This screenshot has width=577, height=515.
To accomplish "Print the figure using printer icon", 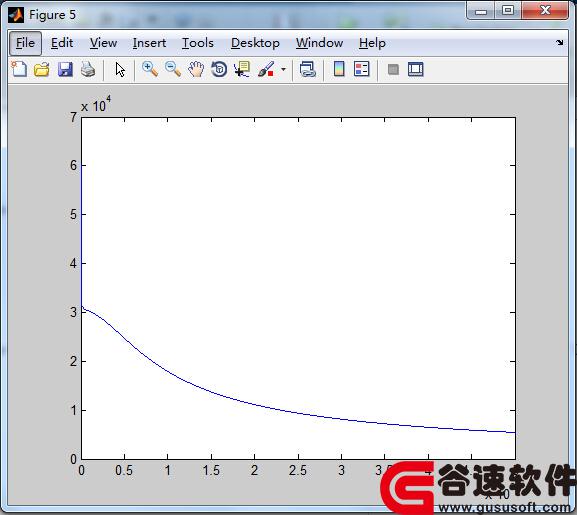I will coord(88,69).
